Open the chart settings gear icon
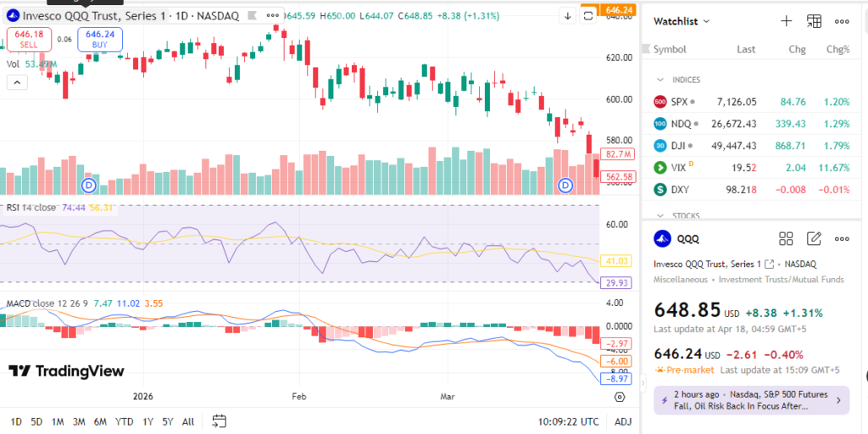This screenshot has width=868, height=434. click(620, 397)
